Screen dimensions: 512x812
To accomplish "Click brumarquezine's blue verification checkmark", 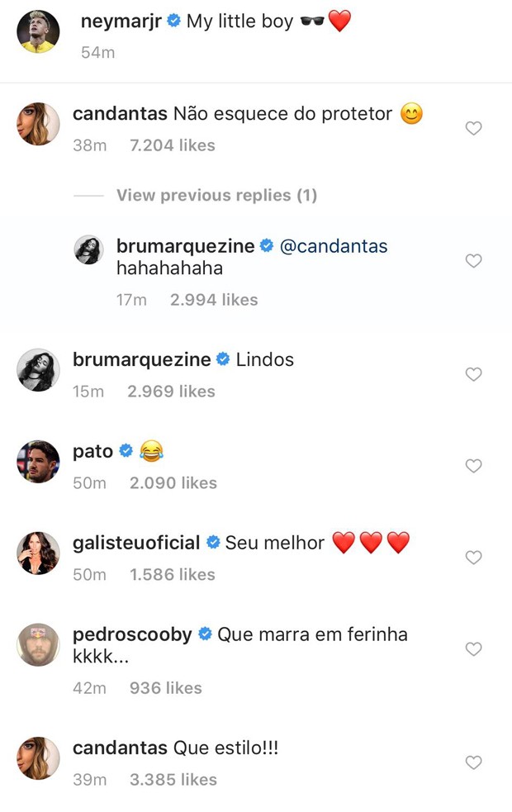I will pos(223,359).
